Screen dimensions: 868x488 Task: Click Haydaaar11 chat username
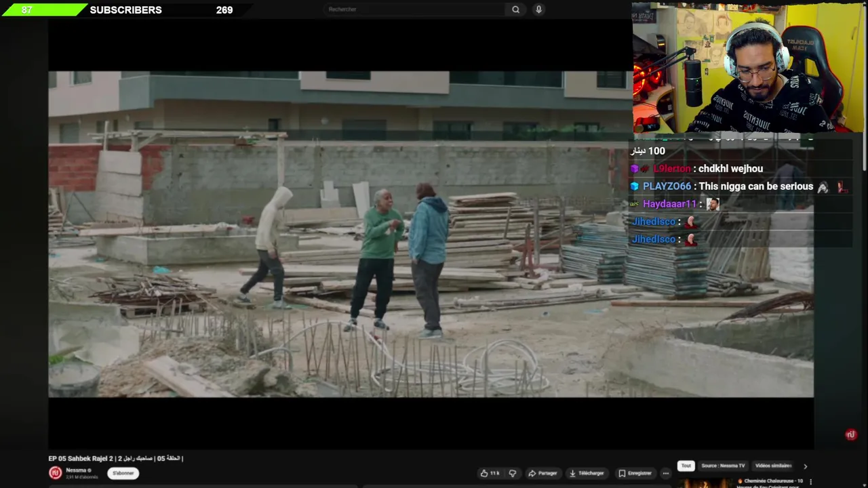point(669,204)
